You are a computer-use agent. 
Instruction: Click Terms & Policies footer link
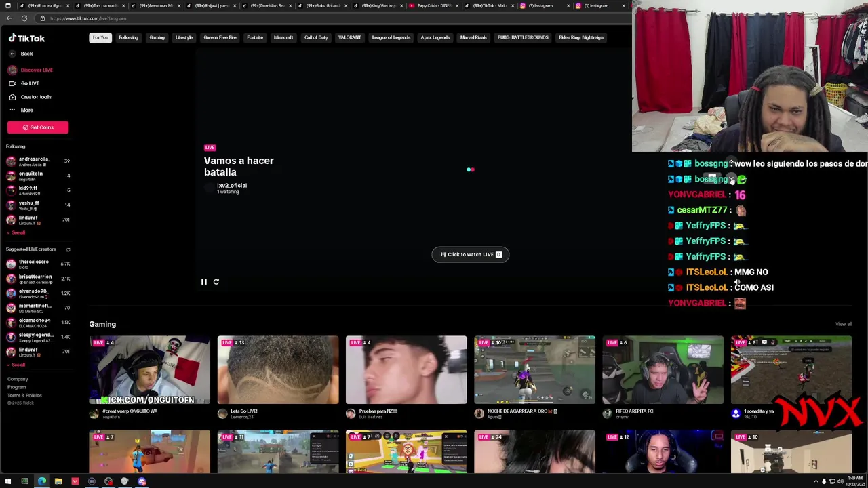(x=24, y=395)
